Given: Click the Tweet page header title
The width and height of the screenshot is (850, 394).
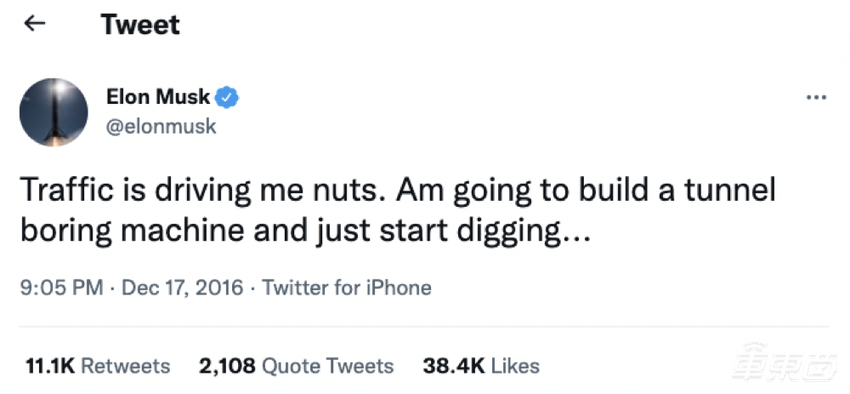Looking at the screenshot, I should coord(140,24).
